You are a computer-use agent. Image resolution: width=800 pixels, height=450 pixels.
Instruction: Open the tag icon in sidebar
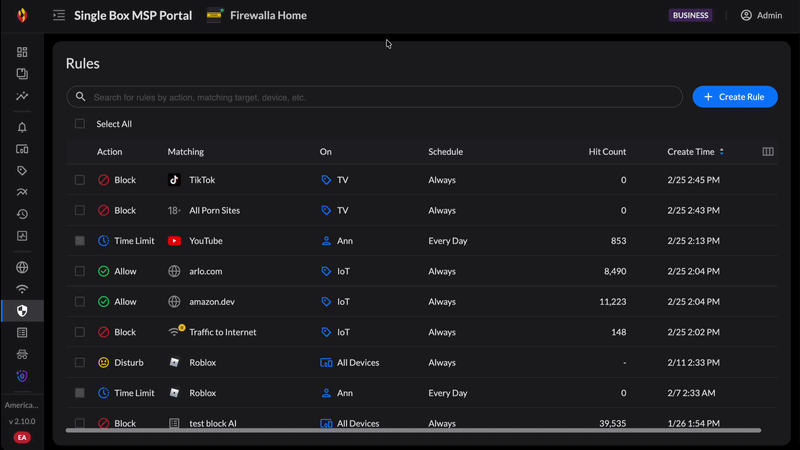tap(22, 171)
